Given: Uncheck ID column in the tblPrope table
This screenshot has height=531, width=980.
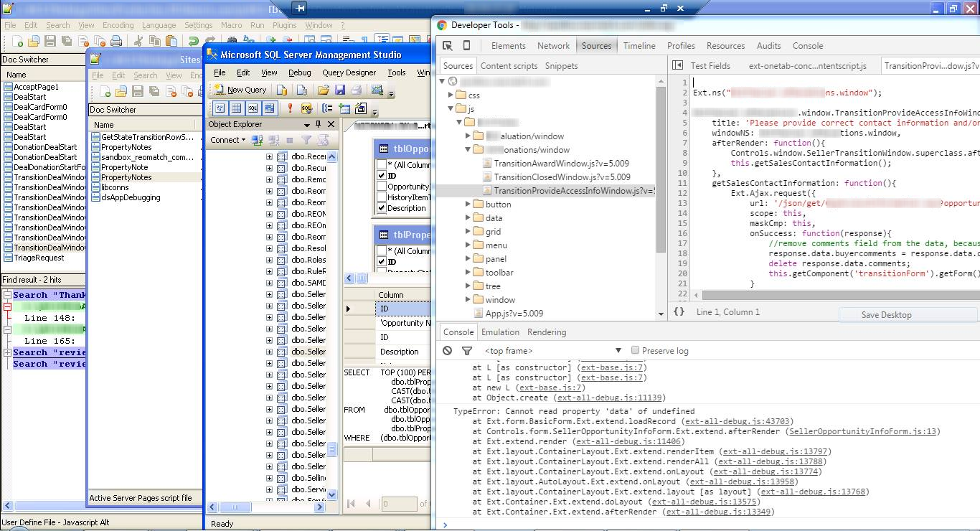Looking at the screenshot, I should point(382,262).
